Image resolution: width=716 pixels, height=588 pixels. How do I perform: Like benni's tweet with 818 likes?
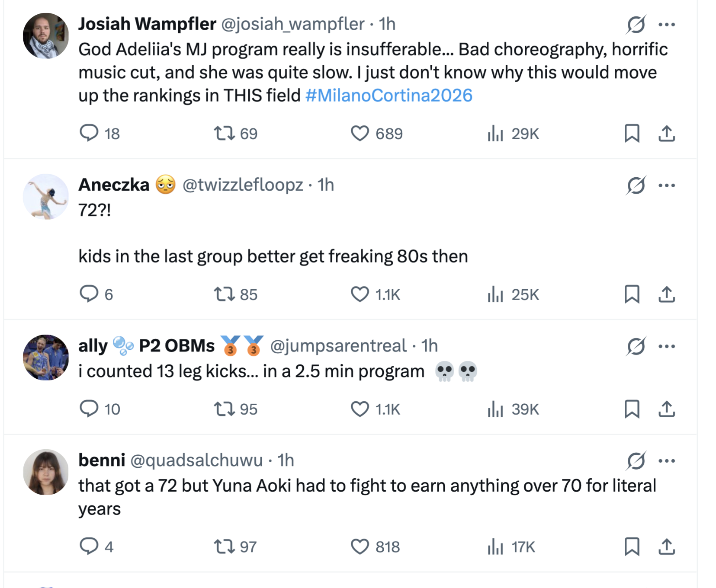pyautogui.click(x=360, y=546)
